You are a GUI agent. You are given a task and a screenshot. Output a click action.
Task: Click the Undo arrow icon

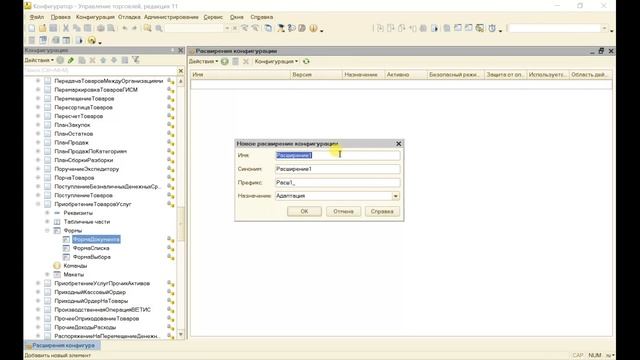click(x=125, y=28)
